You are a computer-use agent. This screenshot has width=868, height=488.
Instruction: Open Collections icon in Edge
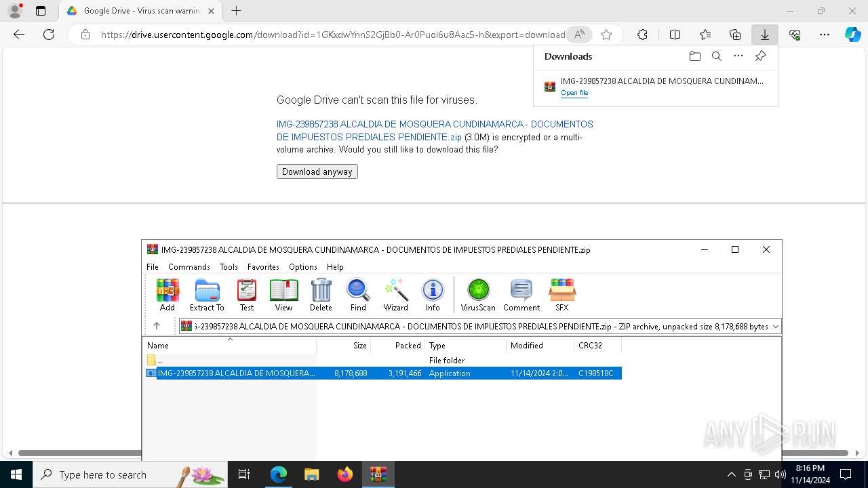click(735, 35)
